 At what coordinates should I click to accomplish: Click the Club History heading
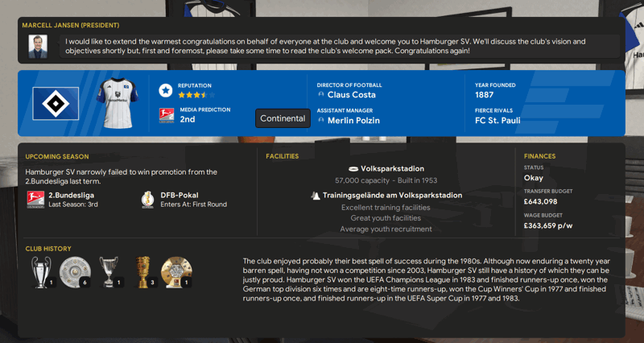(48, 249)
